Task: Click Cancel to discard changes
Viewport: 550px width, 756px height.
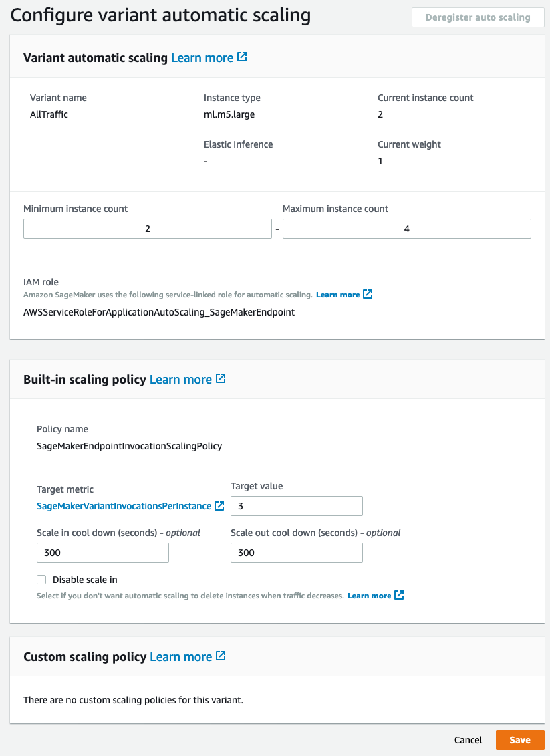Action: click(468, 740)
